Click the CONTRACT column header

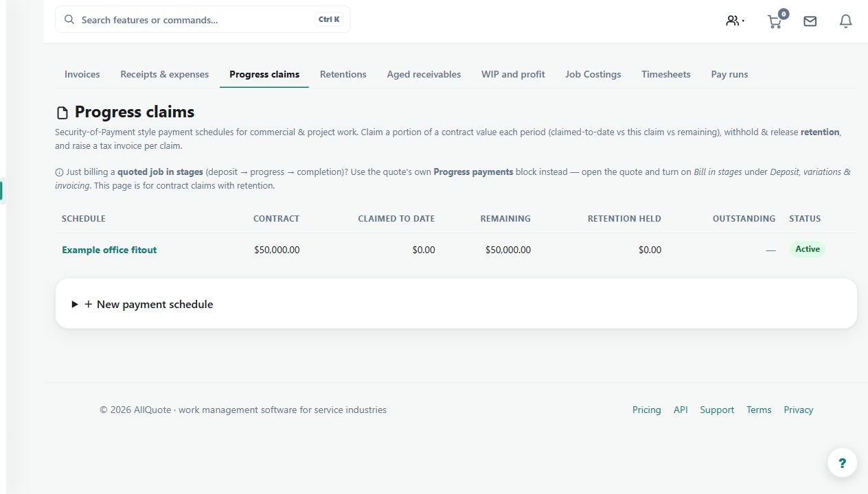pos(277,219)
